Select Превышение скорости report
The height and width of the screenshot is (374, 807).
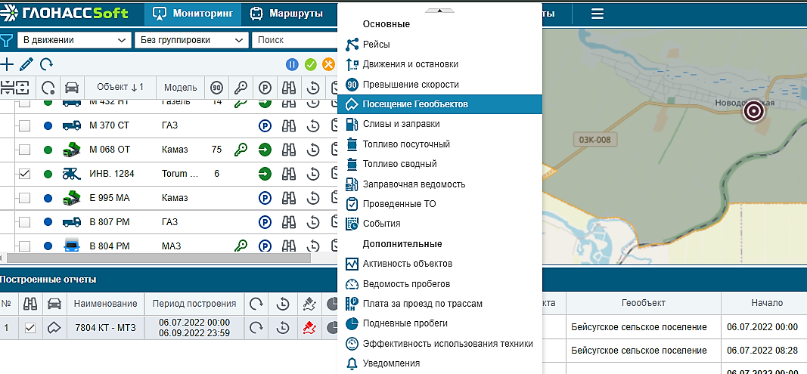coord(439,84)
